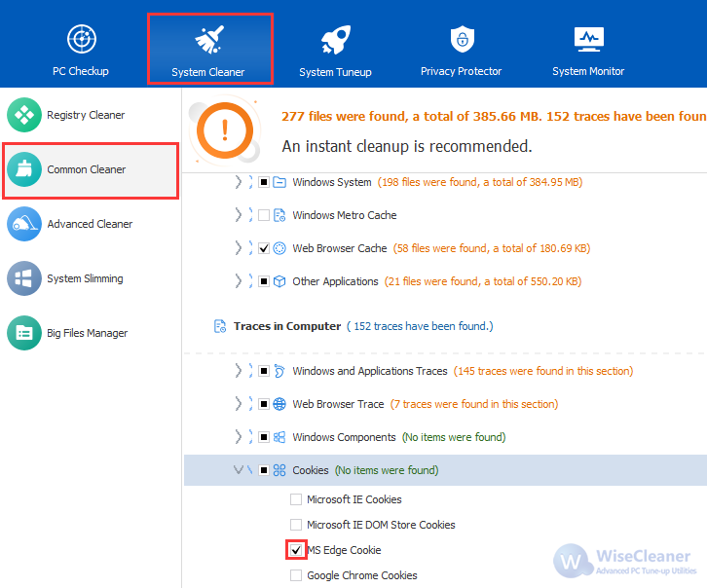
Task: Expand the Web Browser Cache category
Action: [238, 248]
